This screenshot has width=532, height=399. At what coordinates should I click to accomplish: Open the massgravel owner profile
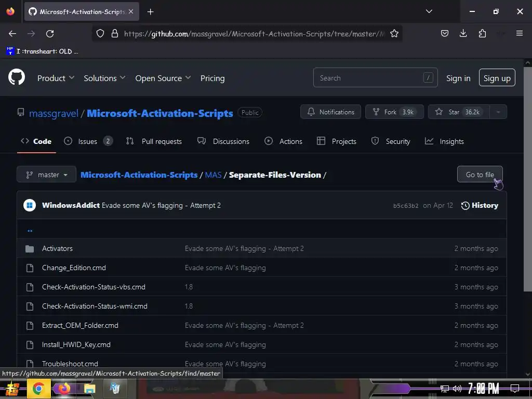[54, 113]
